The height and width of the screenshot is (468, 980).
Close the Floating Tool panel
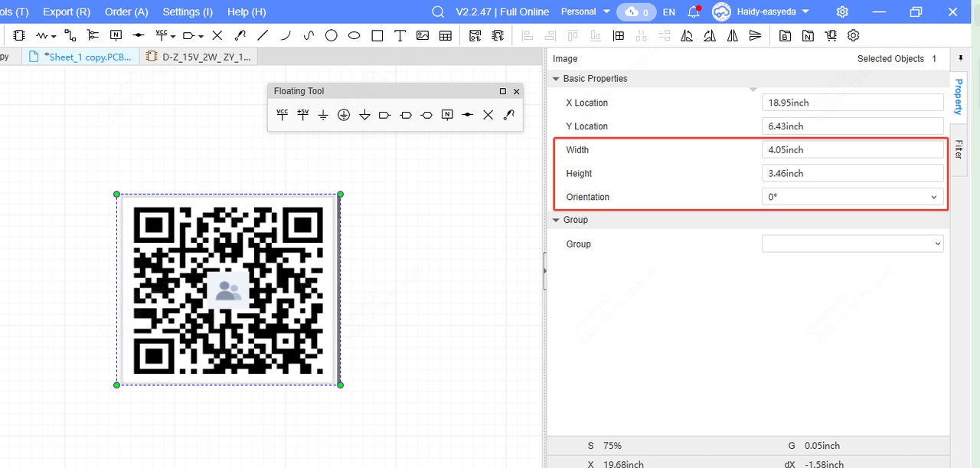(x=517, y=91)
